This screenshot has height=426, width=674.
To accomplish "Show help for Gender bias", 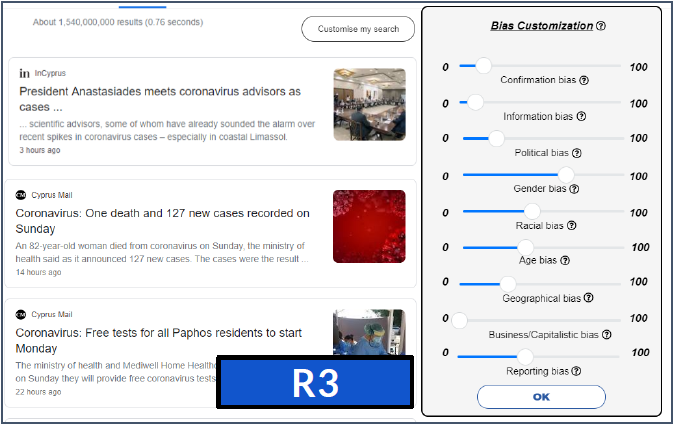I will (574, 189).
